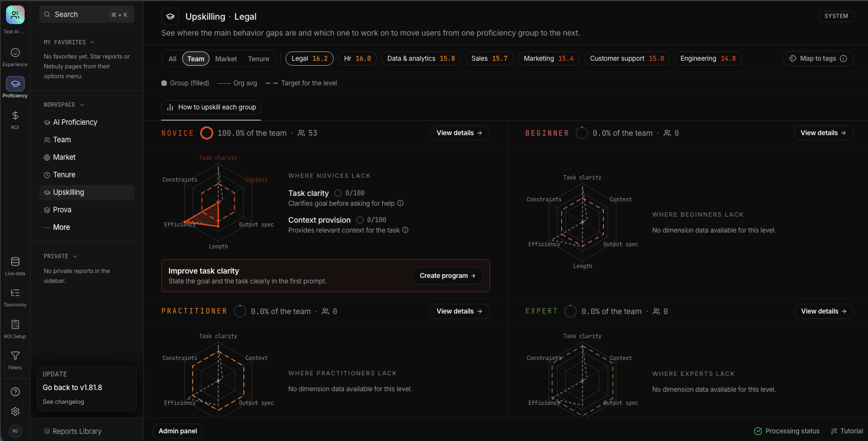Open the AI Proficiency sidebar item

point(87,122)
